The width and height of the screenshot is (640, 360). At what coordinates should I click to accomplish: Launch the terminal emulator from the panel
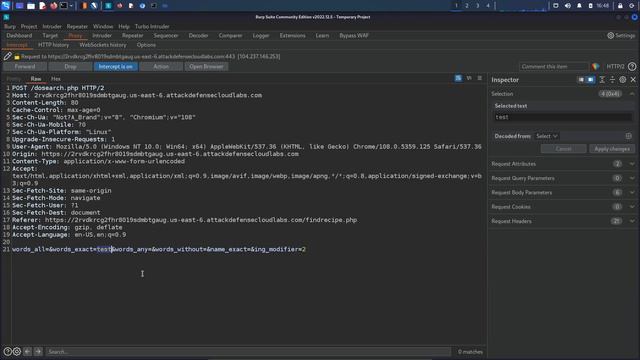coord(64,6)
